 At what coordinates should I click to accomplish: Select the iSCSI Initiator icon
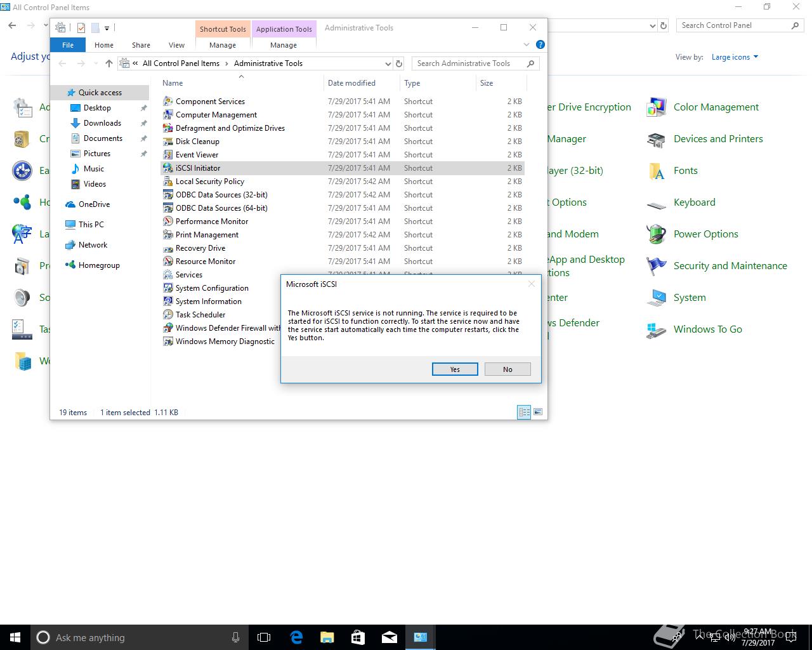click(168, 168)
